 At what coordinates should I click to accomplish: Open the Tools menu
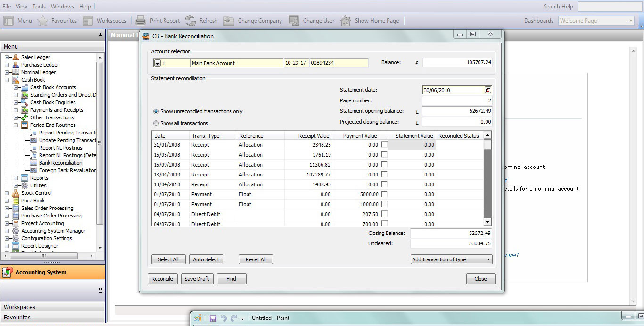coord(39,7)
